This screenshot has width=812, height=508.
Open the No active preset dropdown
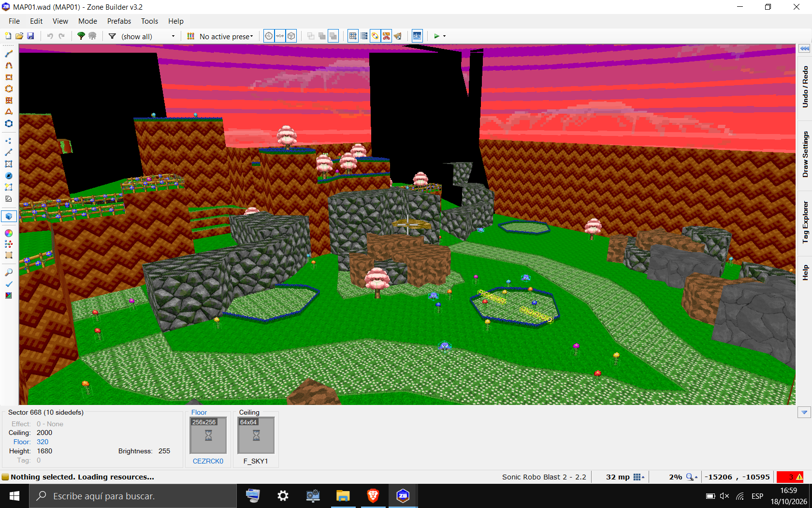pyautogui.click(x=220, y=36)
